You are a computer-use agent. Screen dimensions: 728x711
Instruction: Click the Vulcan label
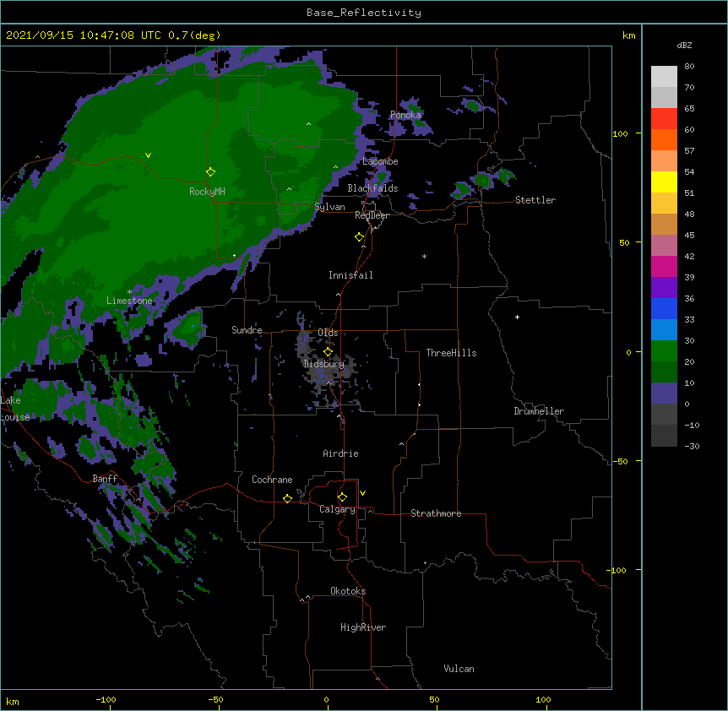tap(459, 669)
